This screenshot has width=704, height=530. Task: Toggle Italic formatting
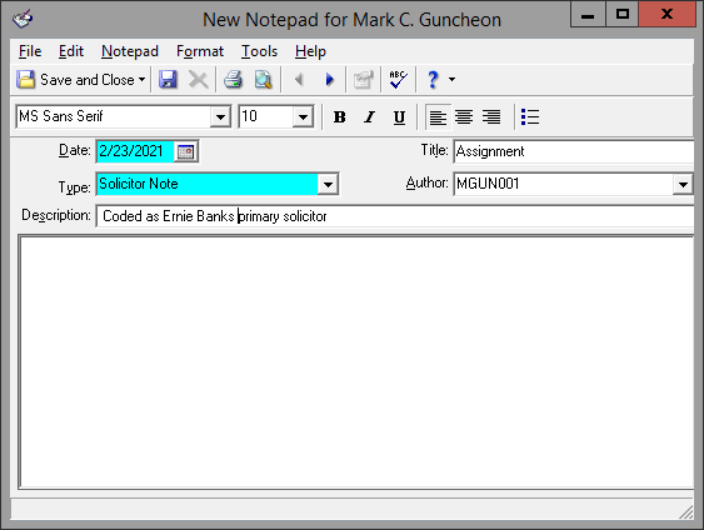[x=370, y=117]
